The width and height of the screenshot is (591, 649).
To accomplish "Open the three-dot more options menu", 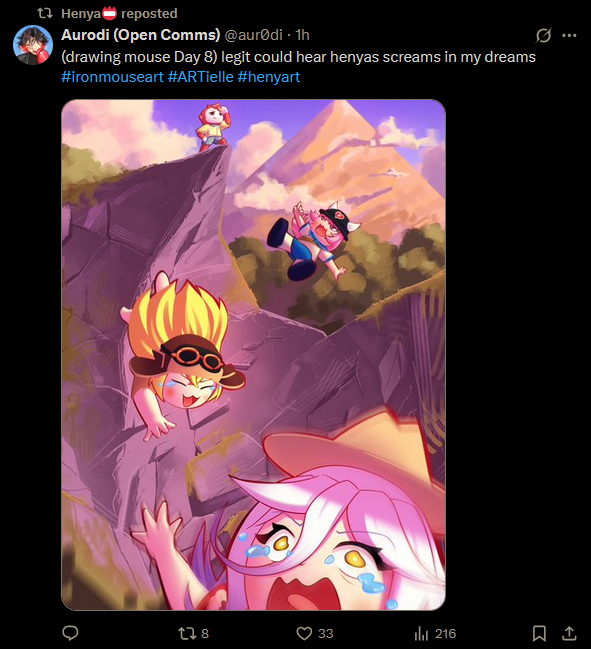I will (569, 36).
